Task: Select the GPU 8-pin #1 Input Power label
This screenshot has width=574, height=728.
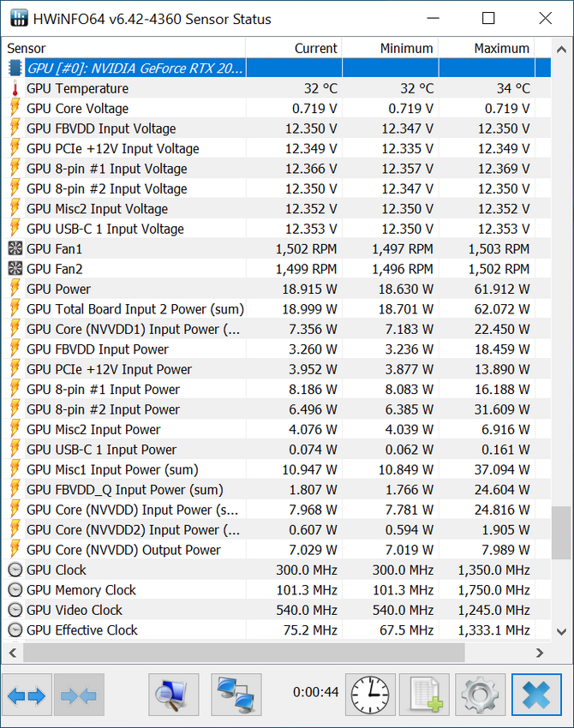Action: point(103,389)
